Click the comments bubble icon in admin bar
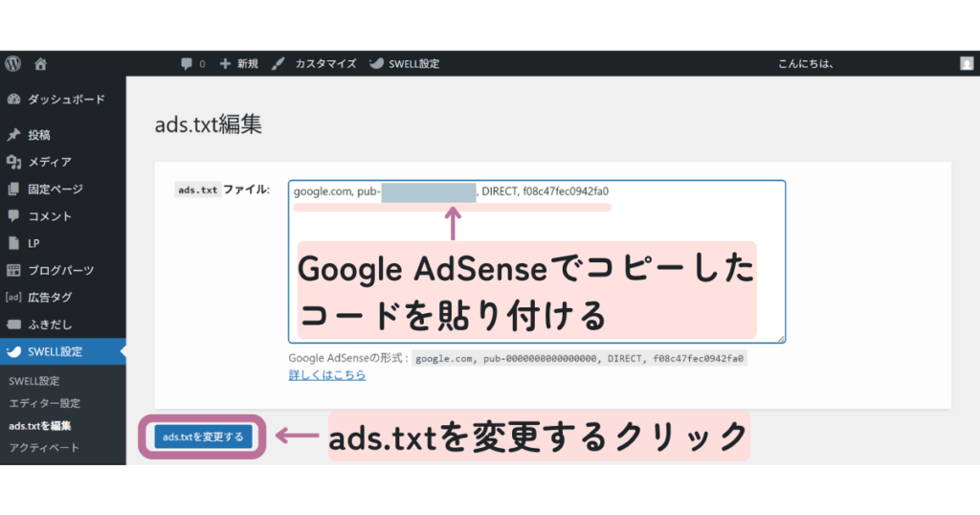Screen dimensions: 980x515 click(187, 64)
